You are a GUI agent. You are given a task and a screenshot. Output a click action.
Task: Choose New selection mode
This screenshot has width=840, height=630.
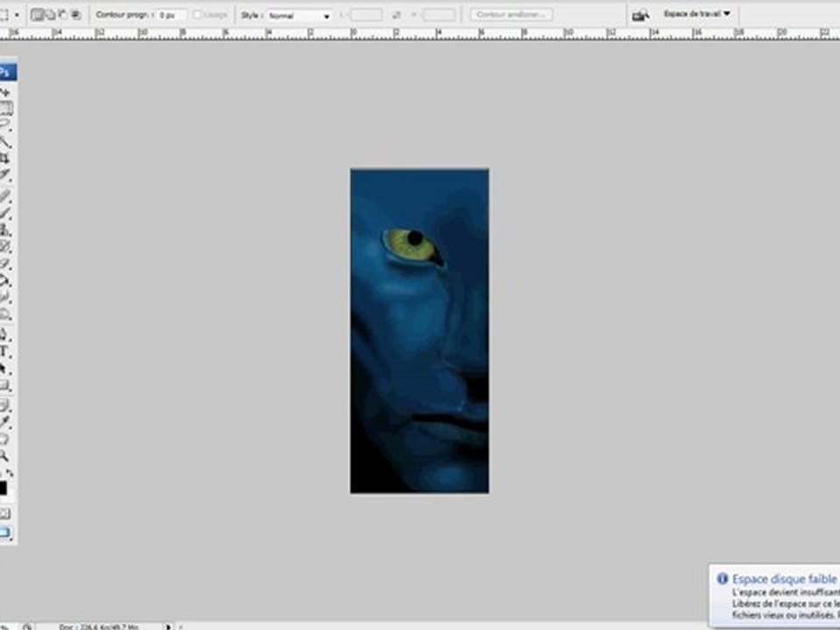(x=37, y=15)
